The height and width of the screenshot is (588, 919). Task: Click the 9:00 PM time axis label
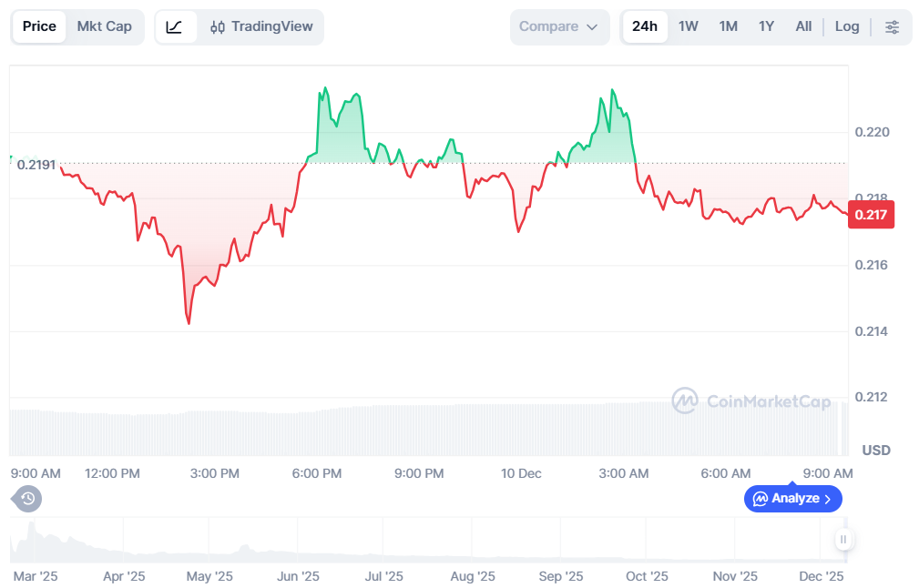tap(419, 473)
